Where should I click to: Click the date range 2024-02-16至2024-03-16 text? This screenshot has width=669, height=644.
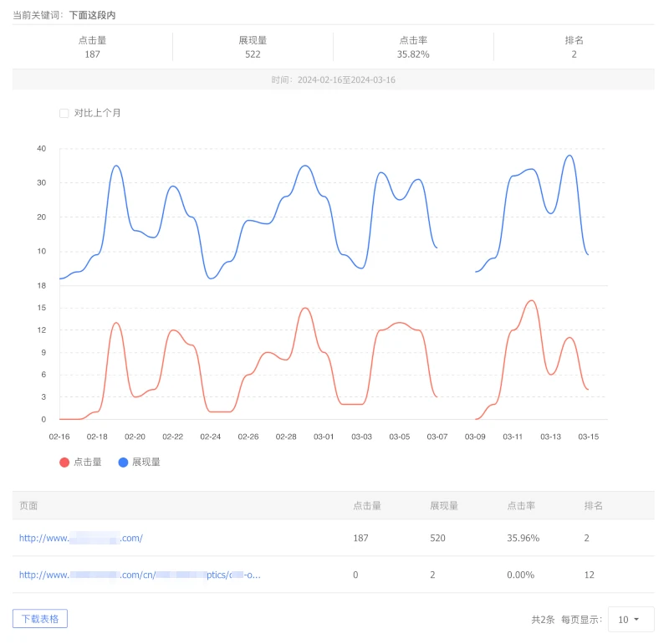tap(346, 79)
